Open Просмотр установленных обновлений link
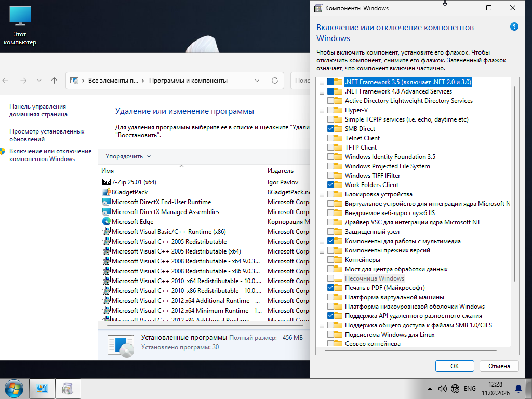 [47, 135]
